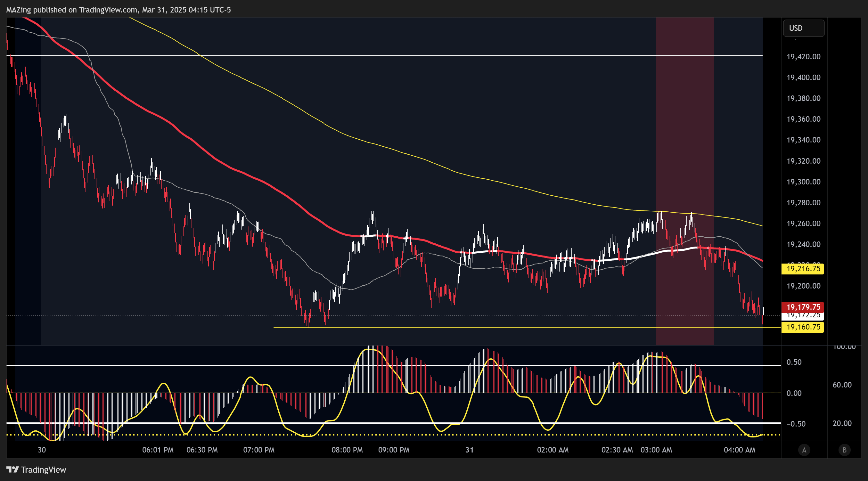Click the 19,200.00 price axis value
Image resolution: width=868 pixels, height=481 pixels.
point(803,286)
